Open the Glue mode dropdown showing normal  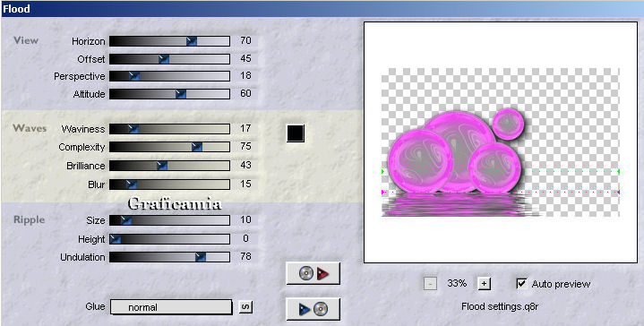click(171, 307)
